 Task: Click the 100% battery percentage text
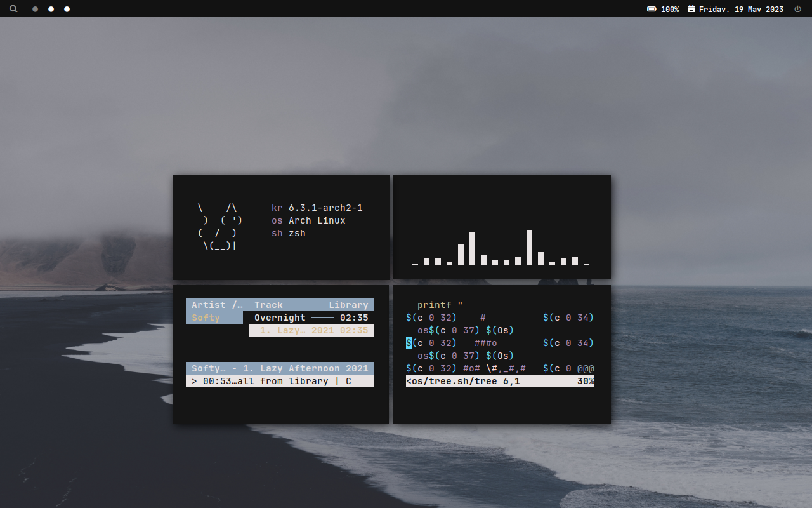point(670,10)
